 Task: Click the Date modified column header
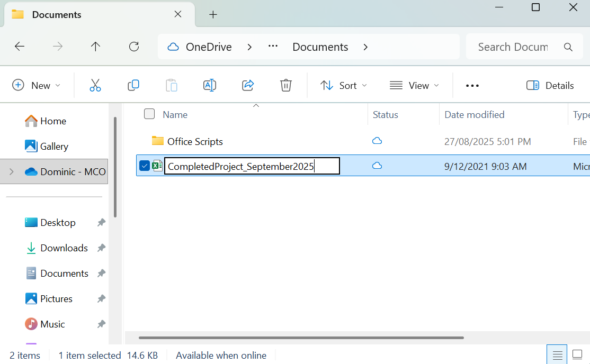pyautogui.click(x=474, y=114)
